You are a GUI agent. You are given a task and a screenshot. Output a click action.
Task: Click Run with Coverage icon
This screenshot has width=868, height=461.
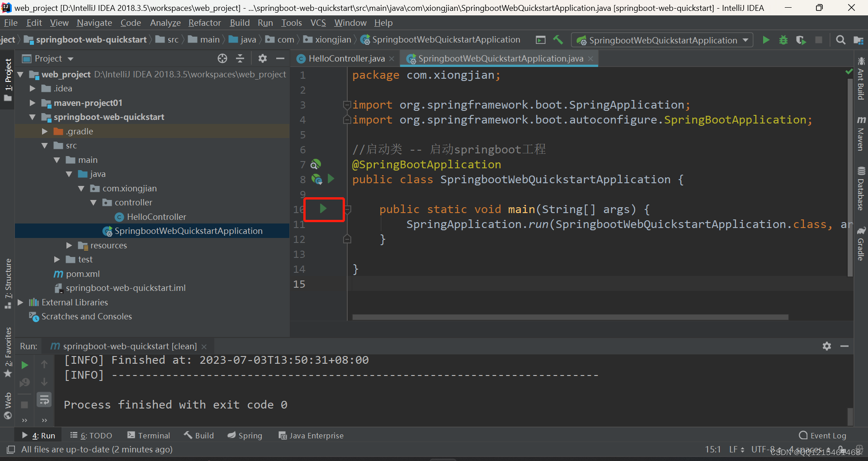[x=801, y=40]
